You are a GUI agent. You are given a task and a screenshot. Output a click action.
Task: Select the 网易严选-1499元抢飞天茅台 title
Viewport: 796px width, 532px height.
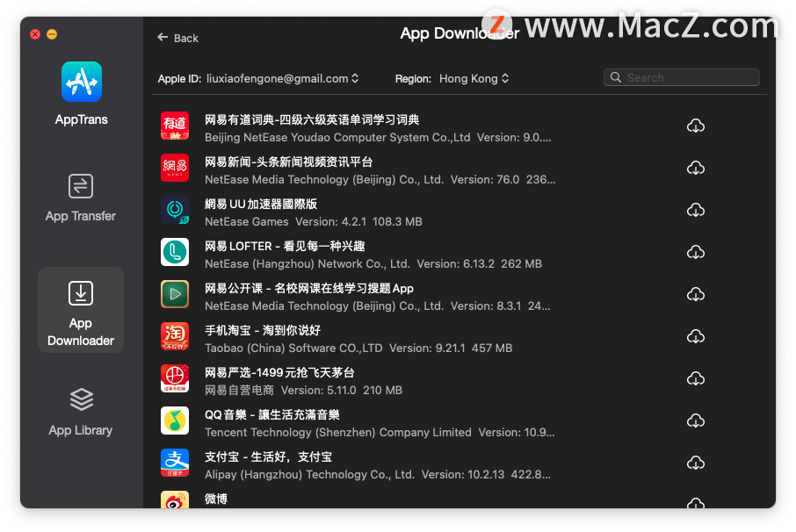[x=279, y=372]
